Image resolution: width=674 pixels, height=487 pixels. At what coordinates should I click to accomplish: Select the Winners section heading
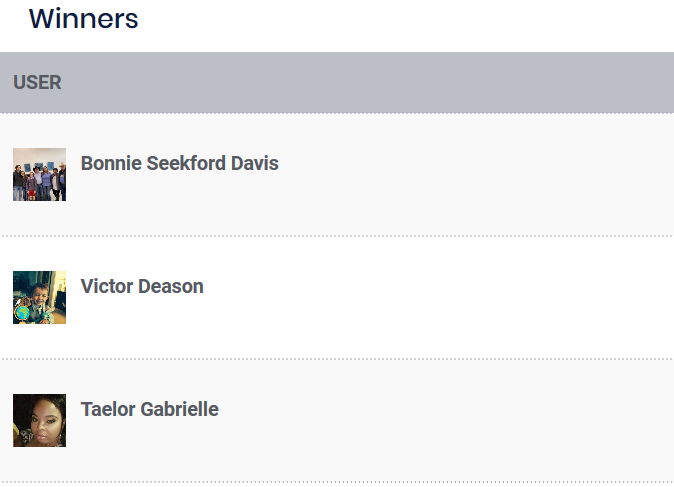click(x=83, y=19)
